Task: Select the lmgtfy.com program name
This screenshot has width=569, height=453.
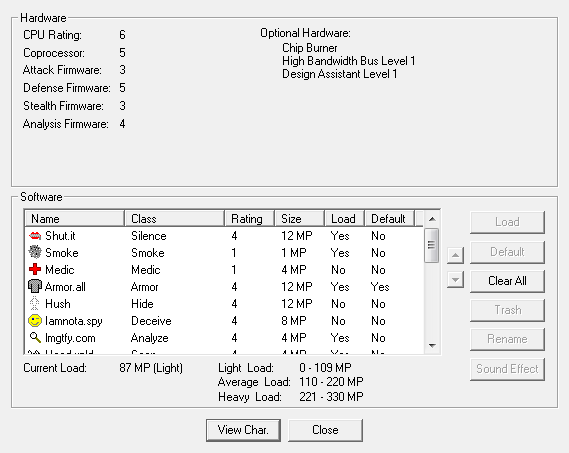Action: pos(70,338)
